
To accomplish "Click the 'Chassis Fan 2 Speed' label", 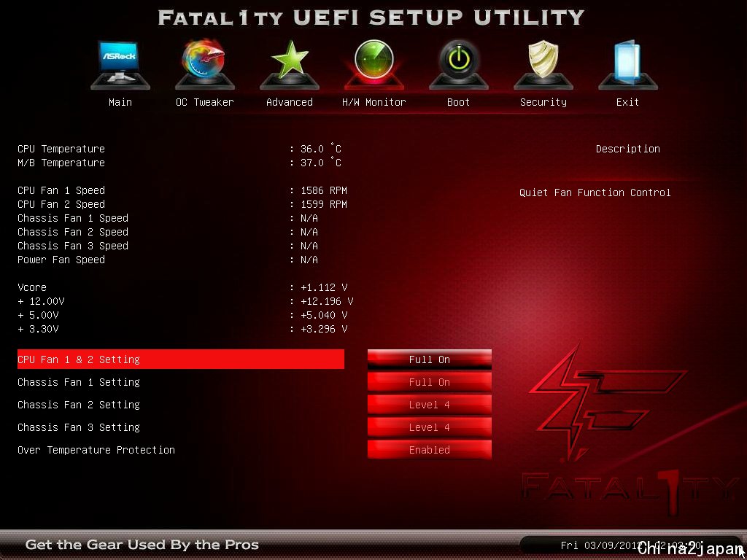I will [73, 232].
